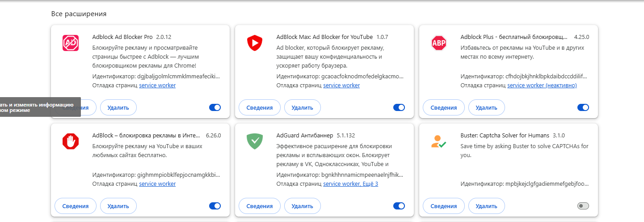Click Удалить for Adblock Plus
The width and height of the screenshot is (644, 222).
pos(486,107)
